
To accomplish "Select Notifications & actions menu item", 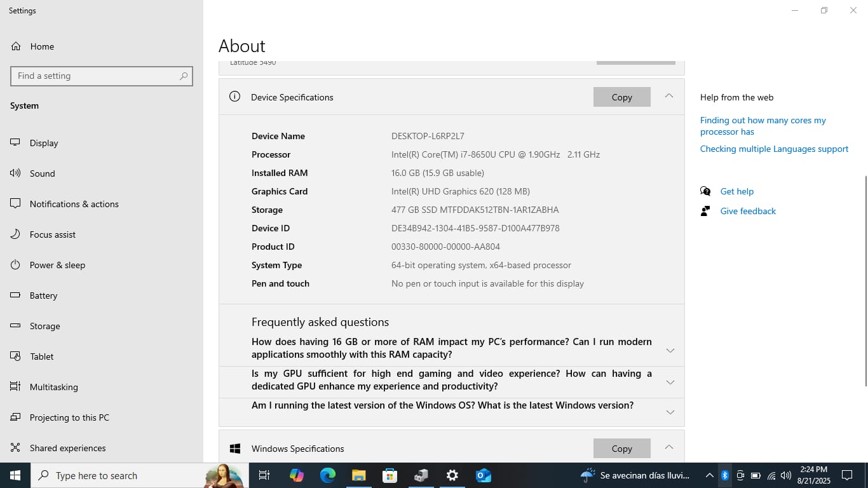I will point(74,204).
